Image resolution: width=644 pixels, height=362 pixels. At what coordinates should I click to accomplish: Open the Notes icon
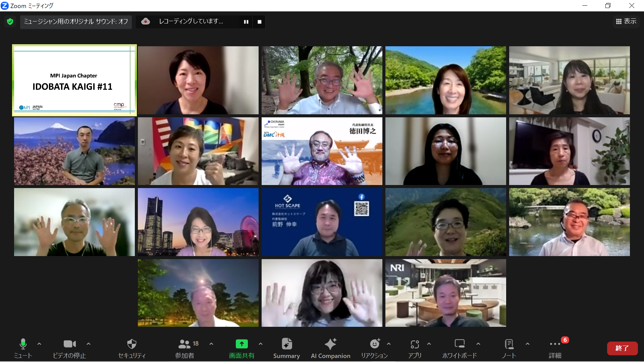click(508, 344)
